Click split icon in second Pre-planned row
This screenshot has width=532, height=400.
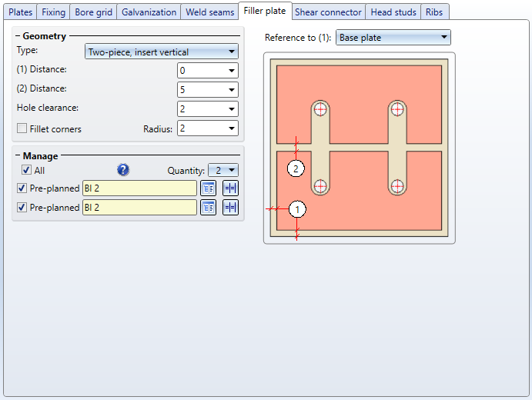point(230,207)
